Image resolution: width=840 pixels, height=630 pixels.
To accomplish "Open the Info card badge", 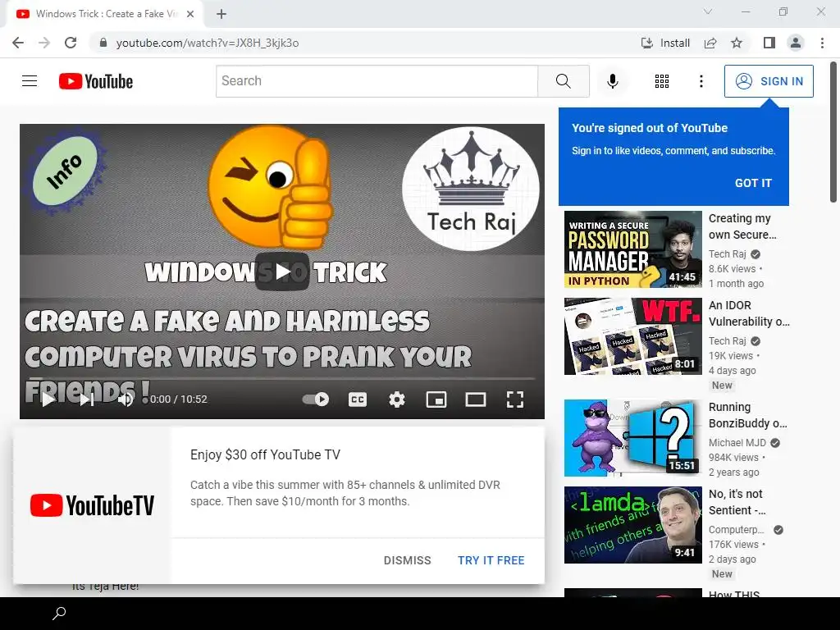I will pos(66,171).
